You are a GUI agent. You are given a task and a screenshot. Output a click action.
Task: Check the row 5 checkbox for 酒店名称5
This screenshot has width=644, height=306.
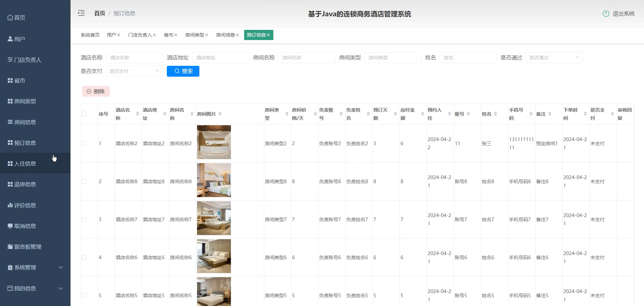[84, 295]
